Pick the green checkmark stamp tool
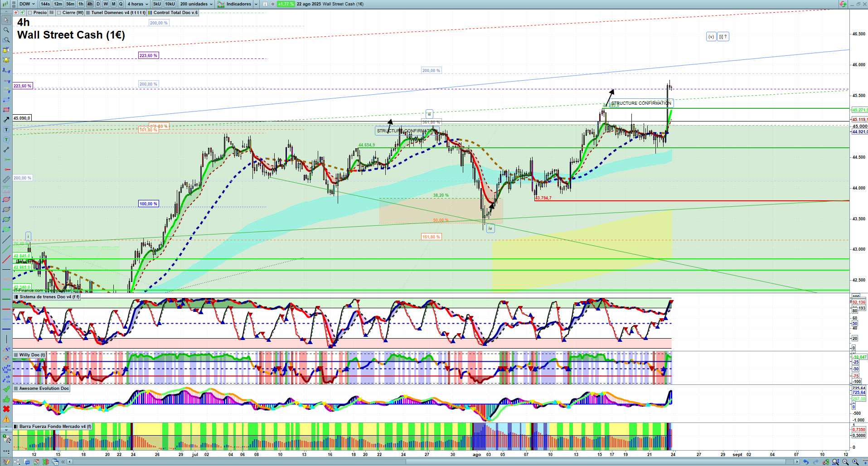The height and width of the screenshot is (466, 868). point(6,389)
